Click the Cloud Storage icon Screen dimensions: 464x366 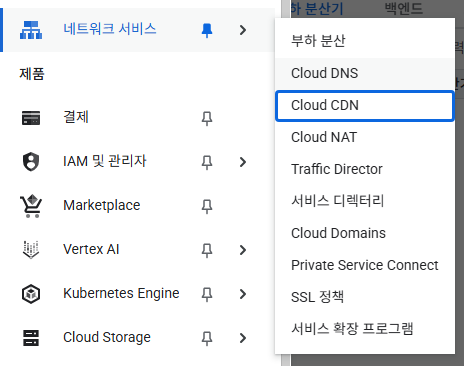[31, 338]
